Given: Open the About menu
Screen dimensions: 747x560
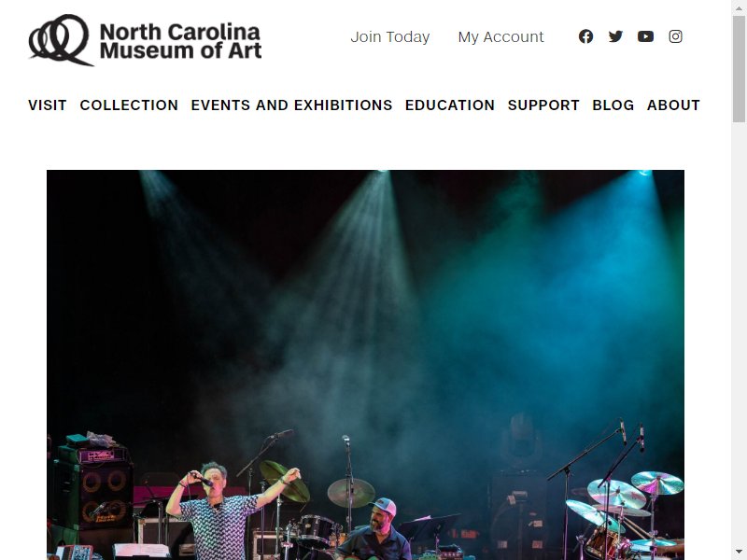Looking at the screenshot, I should click(x=673, y=105).
